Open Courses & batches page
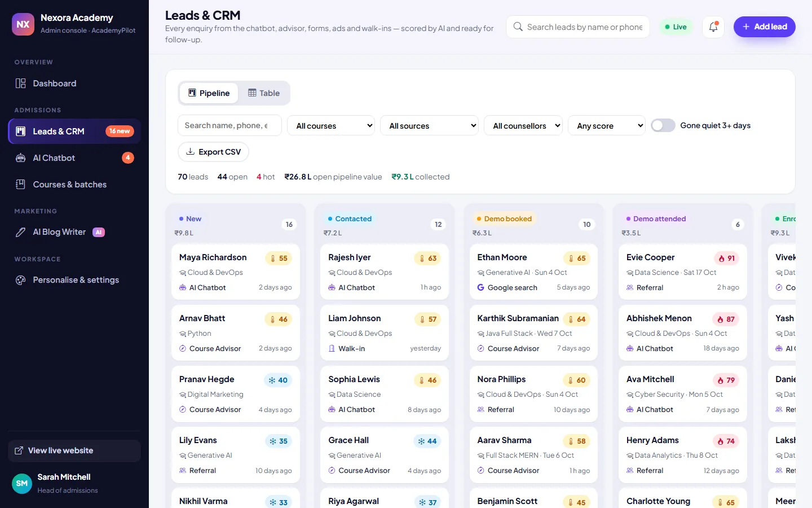 click(x=74, y=185)
